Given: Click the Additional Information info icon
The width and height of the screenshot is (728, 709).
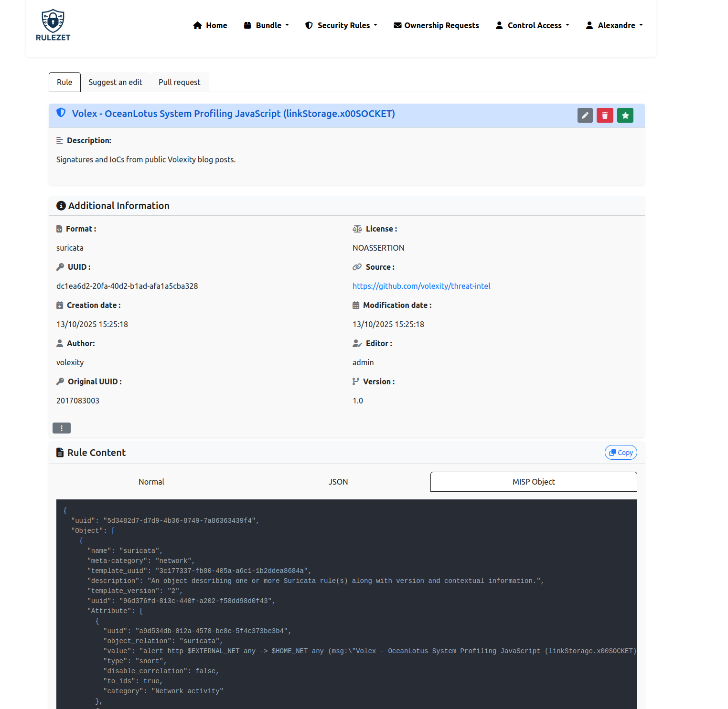Looking at the screenshot, I should pyautogui.click(x=61, y=206).
